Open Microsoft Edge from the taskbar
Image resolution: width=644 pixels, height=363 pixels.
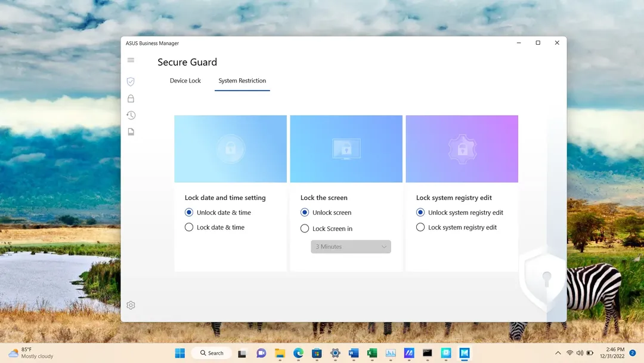(x=298, y=353)
